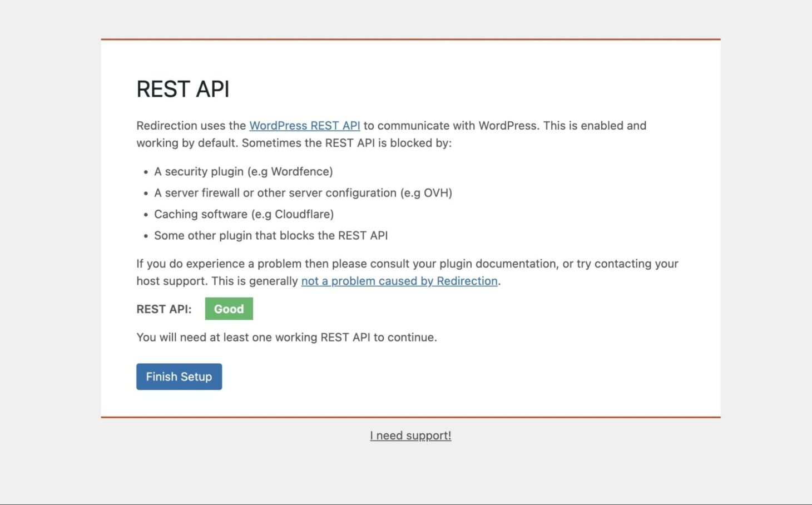Click the introductory Redirection paragraph text
The height and width of the screenshot is (505, 812).
(x=389, y=134)
